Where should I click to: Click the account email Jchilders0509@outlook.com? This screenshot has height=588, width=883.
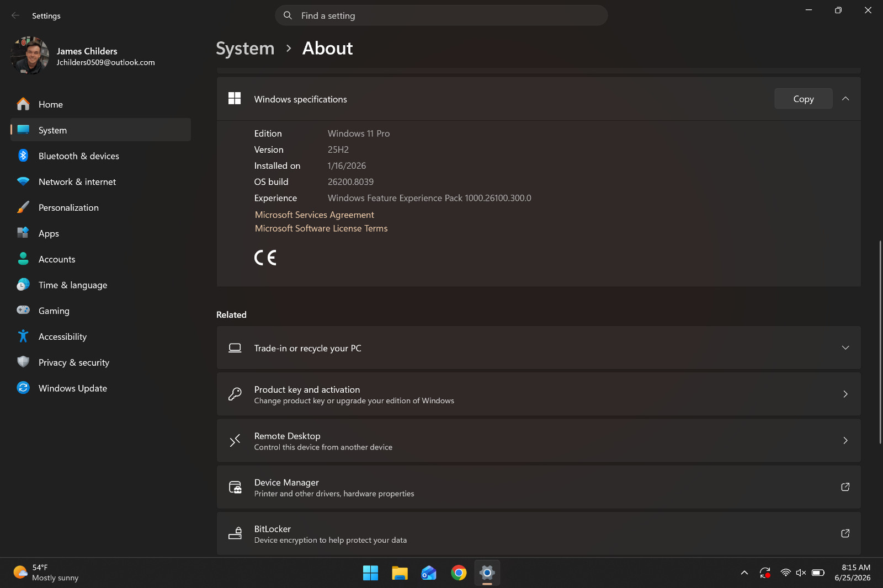(x=105, y=62)
